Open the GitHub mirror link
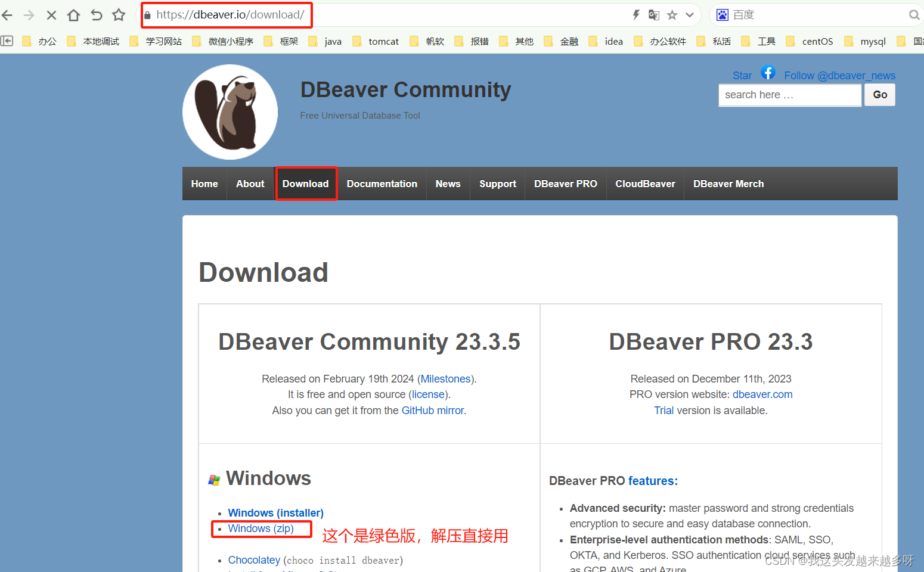Image resolution: width=924 pixels, height=572 pixels. click(x=433, y=411)
